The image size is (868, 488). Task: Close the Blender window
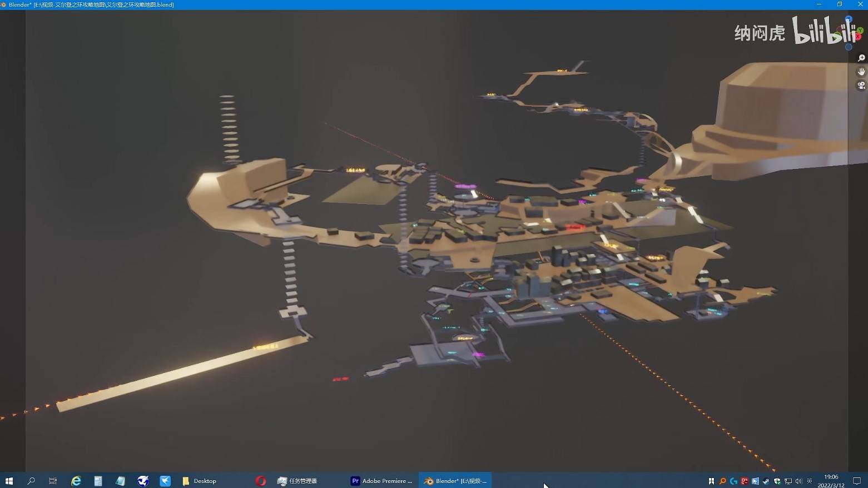point(860,4)
